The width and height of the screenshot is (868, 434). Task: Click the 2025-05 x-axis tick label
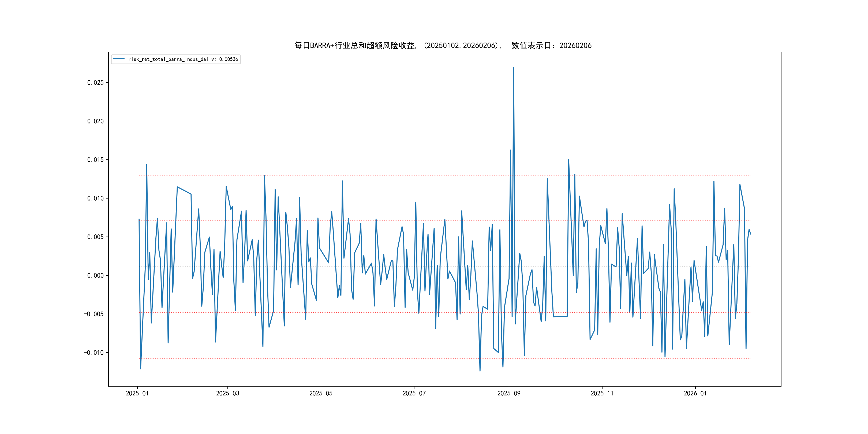[x=321, y=393]
